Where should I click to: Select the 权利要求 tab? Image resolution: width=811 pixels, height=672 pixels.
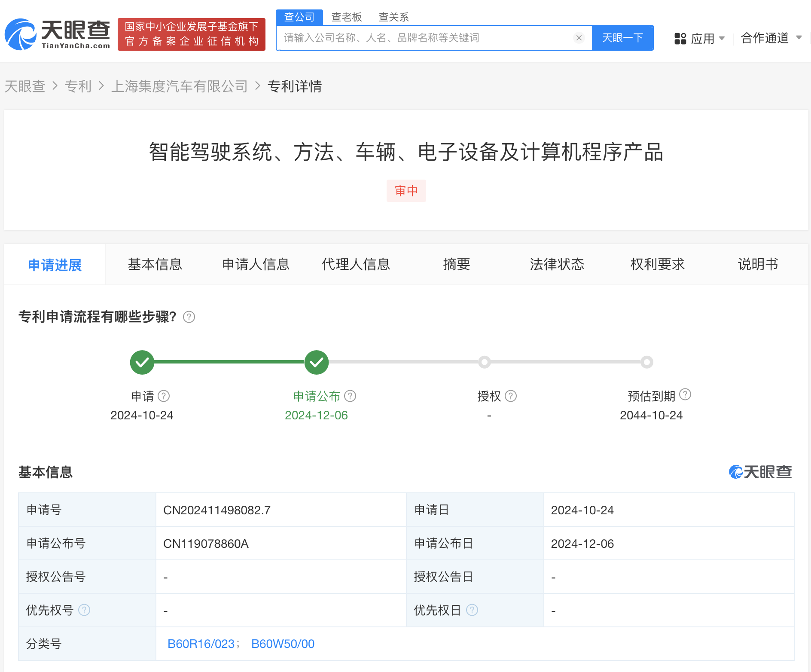tap(658, 264)
